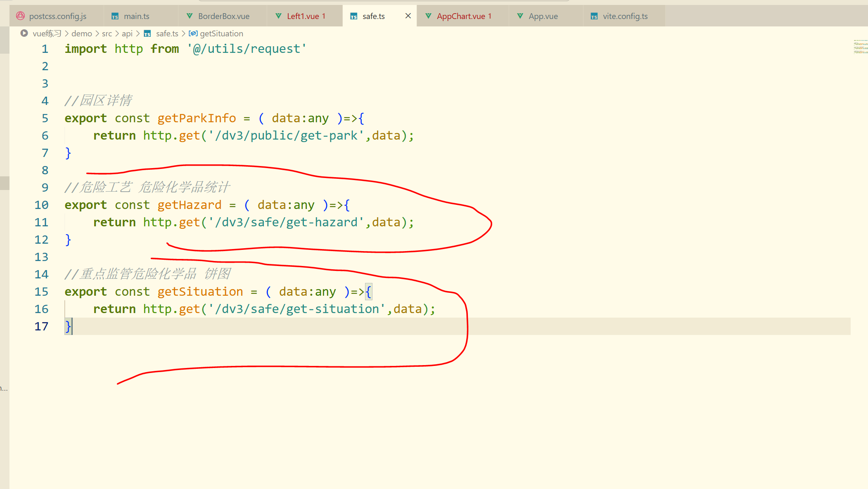Click the TypeScript icon on main.ts tab
868x489 pixels.
(x=115, y=16)
